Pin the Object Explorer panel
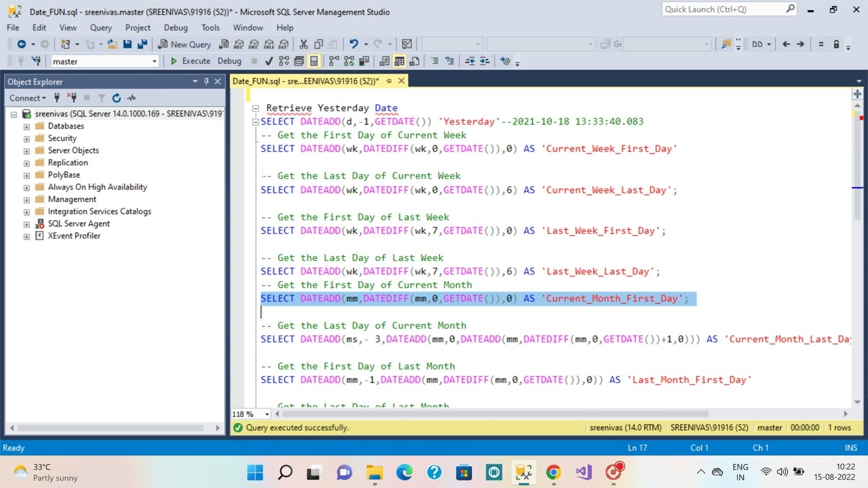Viewport: 868px width, 488px height. click(x=206, y=81)
